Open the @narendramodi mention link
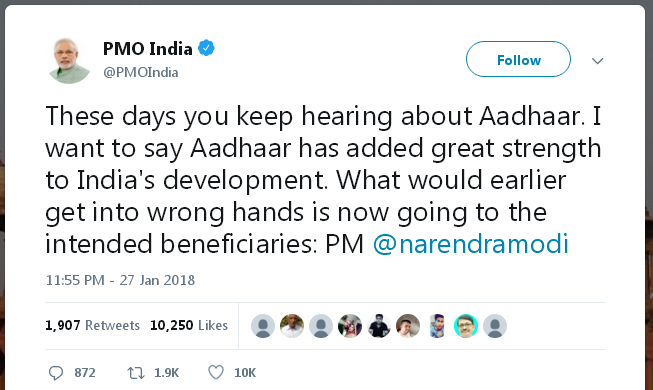 click(471, 244)
